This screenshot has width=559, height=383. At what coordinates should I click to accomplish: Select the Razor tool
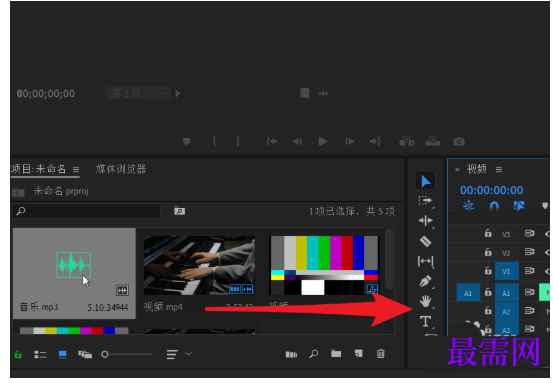click(425, 241)
